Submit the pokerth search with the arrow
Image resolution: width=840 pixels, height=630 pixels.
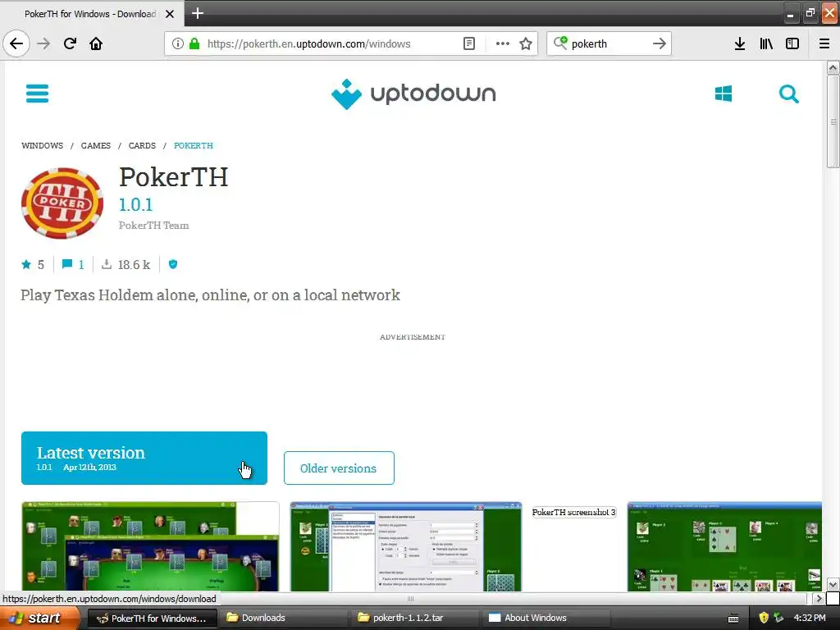point(660,44)
